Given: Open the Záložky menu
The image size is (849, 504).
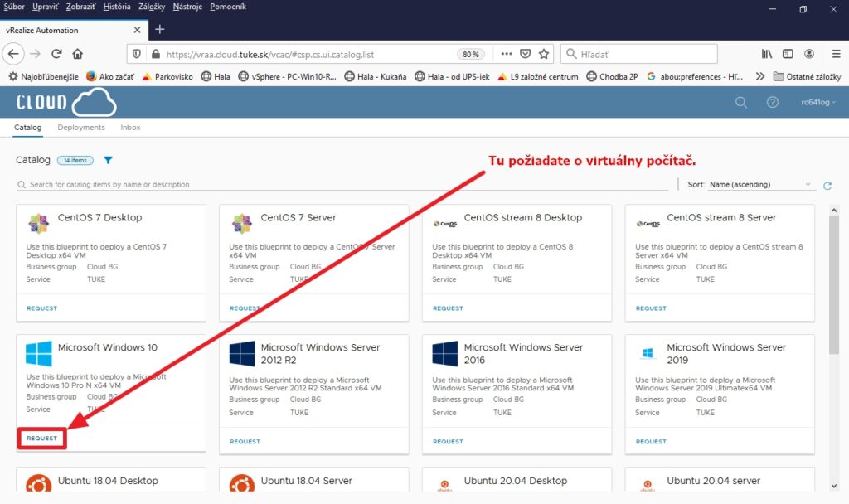Looking at the screenshot, I should (151, 7).
